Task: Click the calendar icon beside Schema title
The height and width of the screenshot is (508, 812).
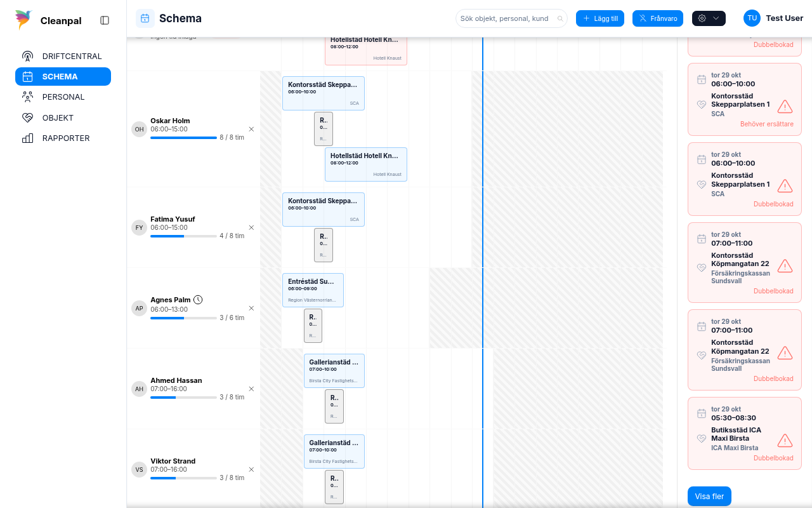Action: click(x=145, y=18)
